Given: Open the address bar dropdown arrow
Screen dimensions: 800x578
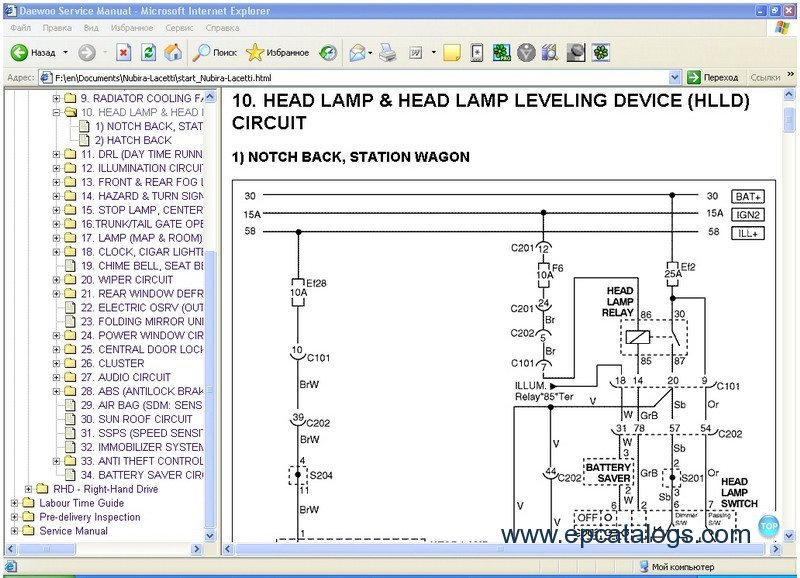Looking at the screenshot, I should pyautogui.click(x=674, y=78).
